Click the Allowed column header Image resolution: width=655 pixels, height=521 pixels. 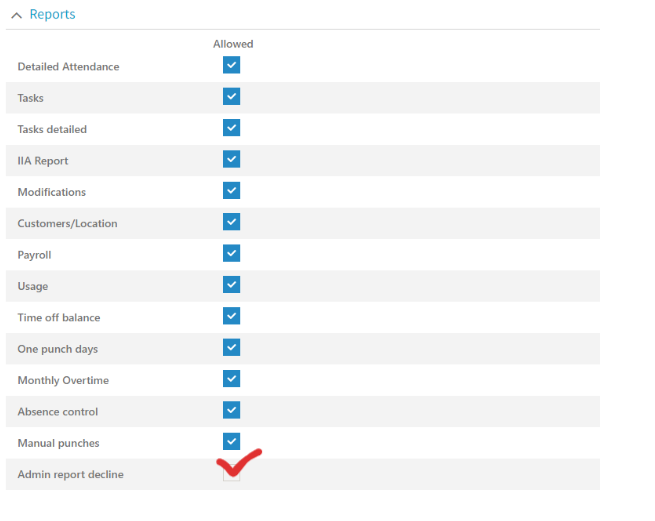[233, 44]
